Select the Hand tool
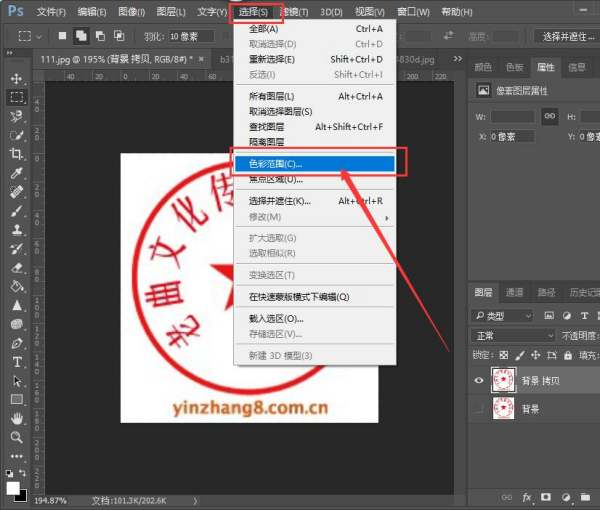The image size is (600, 510). click(17, 418)
